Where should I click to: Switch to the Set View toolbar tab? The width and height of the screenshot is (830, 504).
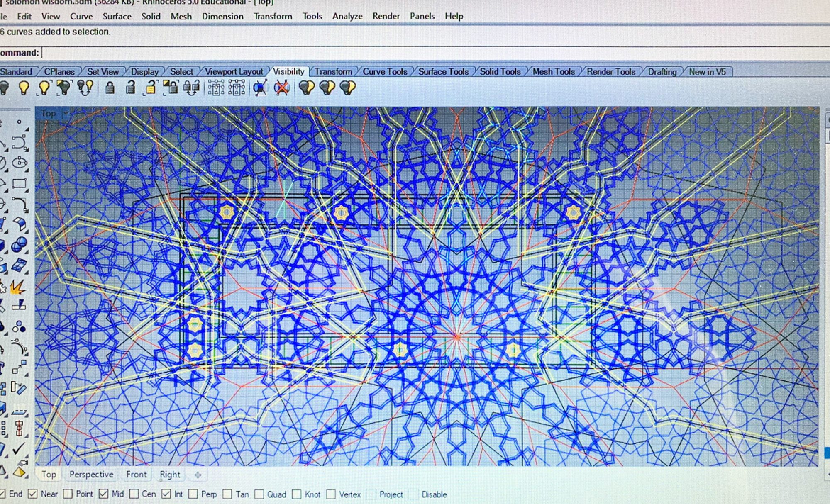(x=103, y=72)
